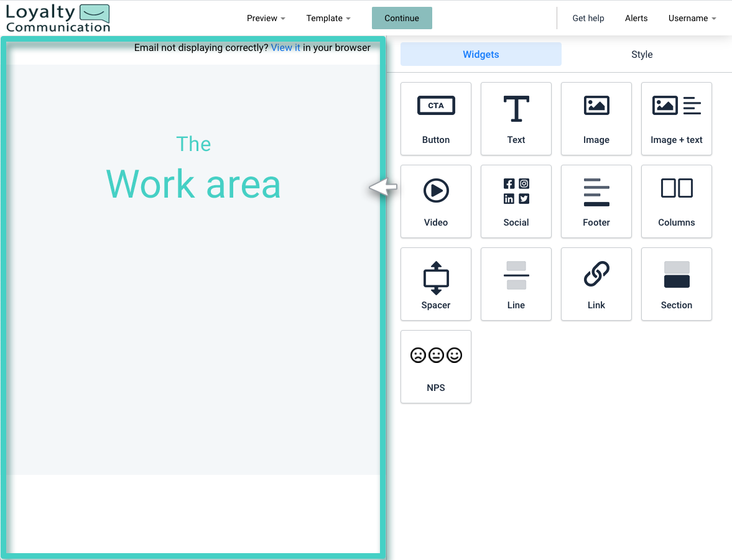Click the Continue button

tap(401, 18)
